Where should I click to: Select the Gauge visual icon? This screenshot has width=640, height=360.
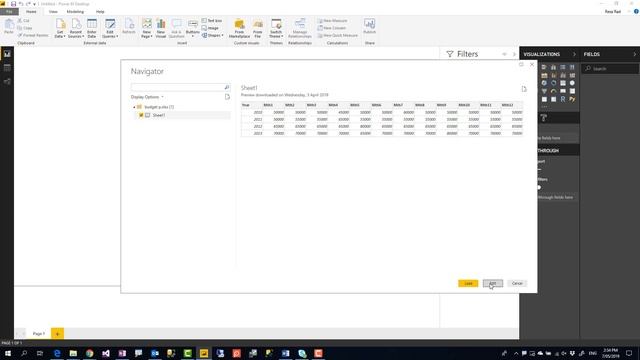(x=553, y=91)
